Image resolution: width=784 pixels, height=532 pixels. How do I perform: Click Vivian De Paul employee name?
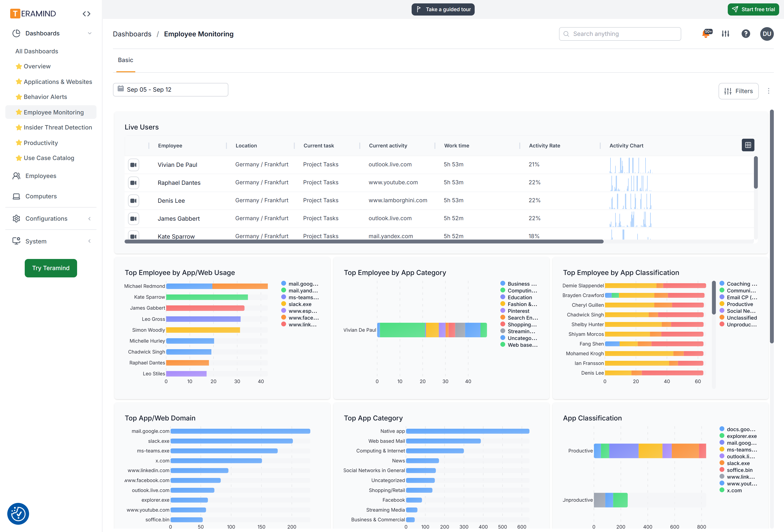point(177,165)
